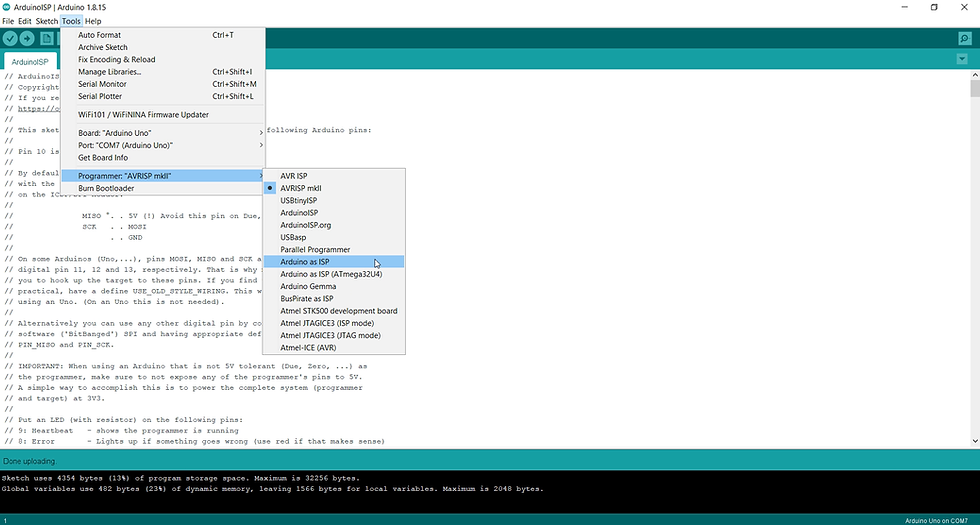Select ArduinoISP programmer option
Viewport: 980px width, 525px height.
334,212
